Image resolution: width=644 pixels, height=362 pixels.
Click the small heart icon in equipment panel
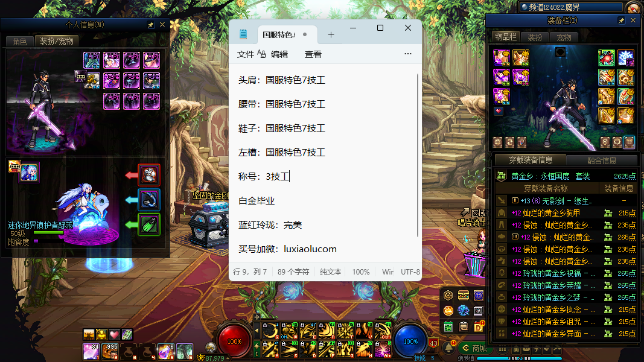pyautogui.click(x=499, y=112)
